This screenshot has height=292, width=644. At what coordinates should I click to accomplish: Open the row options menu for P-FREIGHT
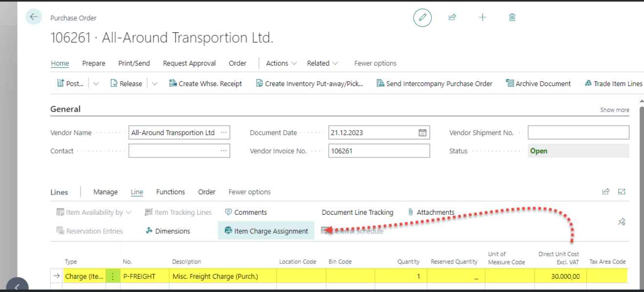click(113, 276)
